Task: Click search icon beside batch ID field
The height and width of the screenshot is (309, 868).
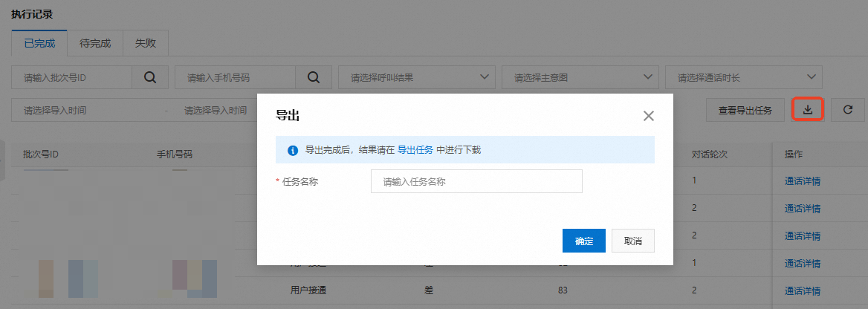Action: click(150, 77)
